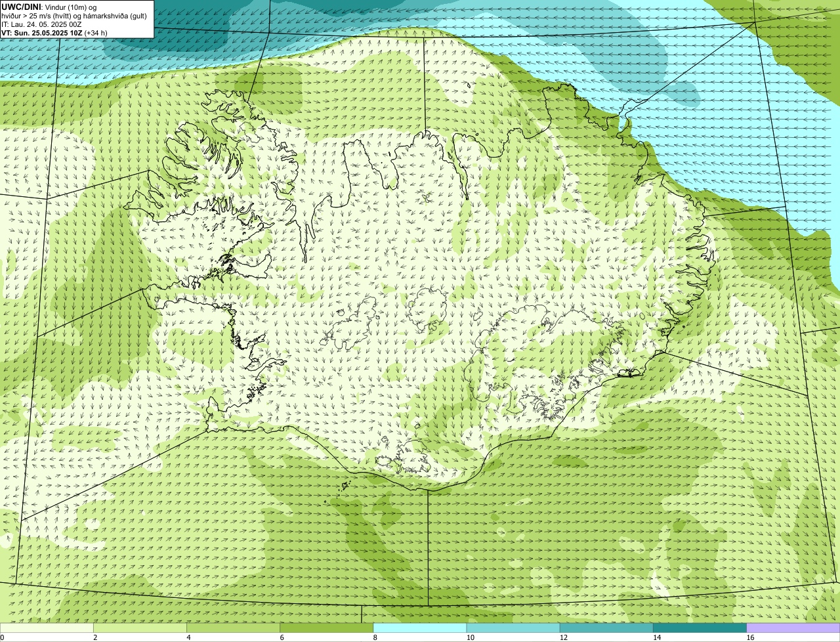Click the 2–4 m/s pale green legend swatch

(140, 628)
